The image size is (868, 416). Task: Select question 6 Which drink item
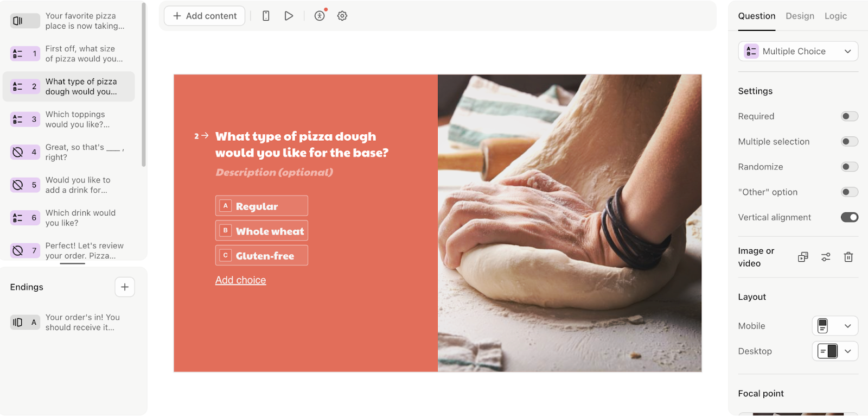pyautogui.click(x=69, y=218)
